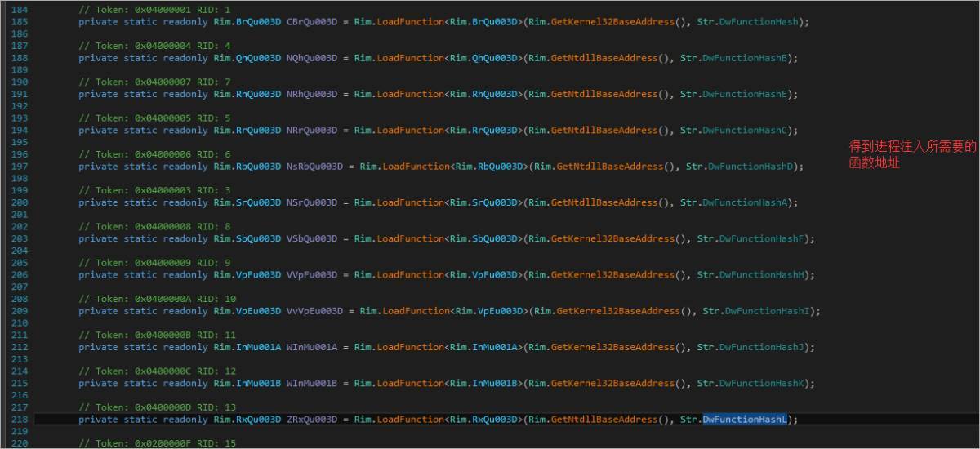
Task: Click comment 'Token: 0x04000004 RID: 4'
Action: coord(154,46)
